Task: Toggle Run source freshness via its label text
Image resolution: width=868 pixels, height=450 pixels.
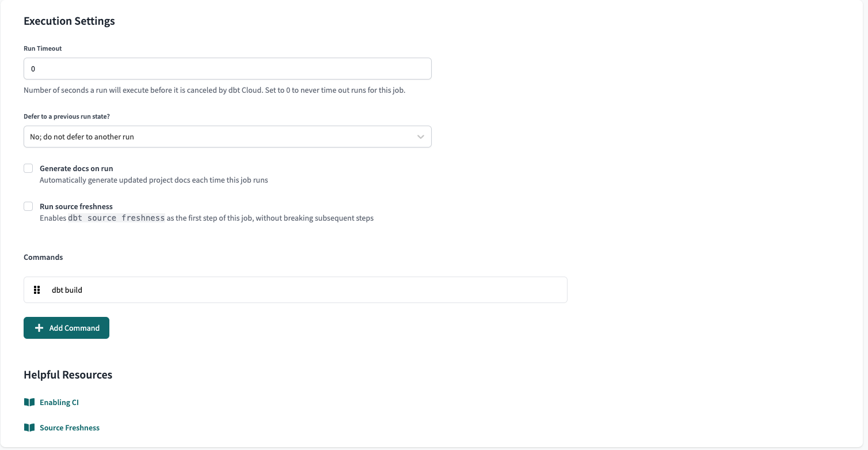Action: click(76, 206)
